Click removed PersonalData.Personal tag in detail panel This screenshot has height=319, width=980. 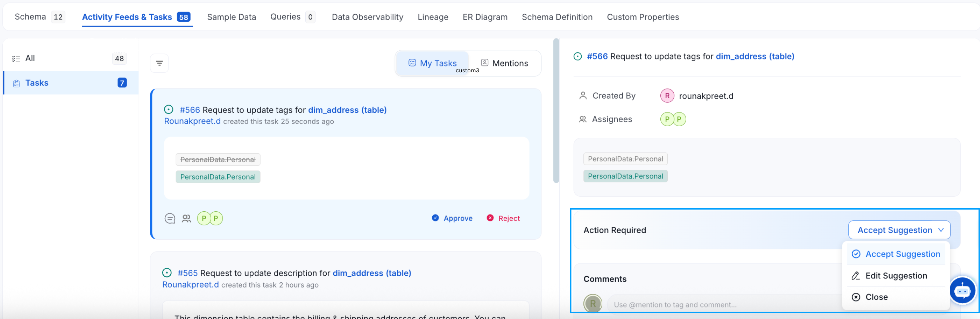(625, 159)
